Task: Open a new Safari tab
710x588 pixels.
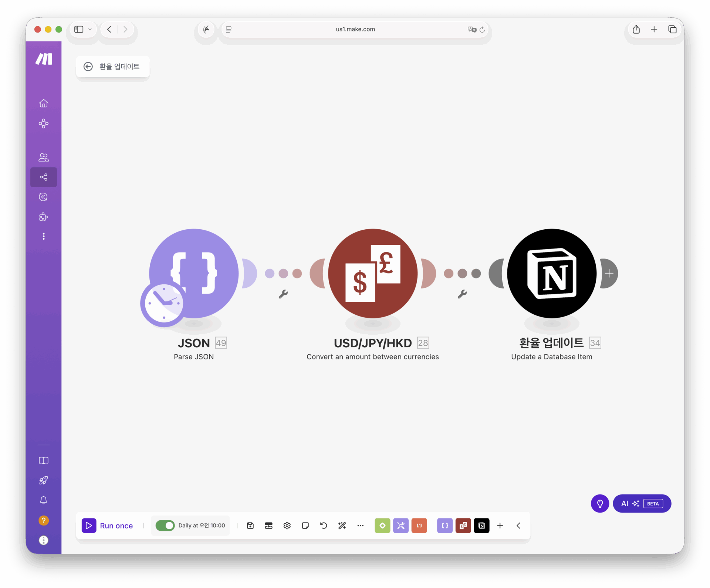Action: [x=654, y=29]
